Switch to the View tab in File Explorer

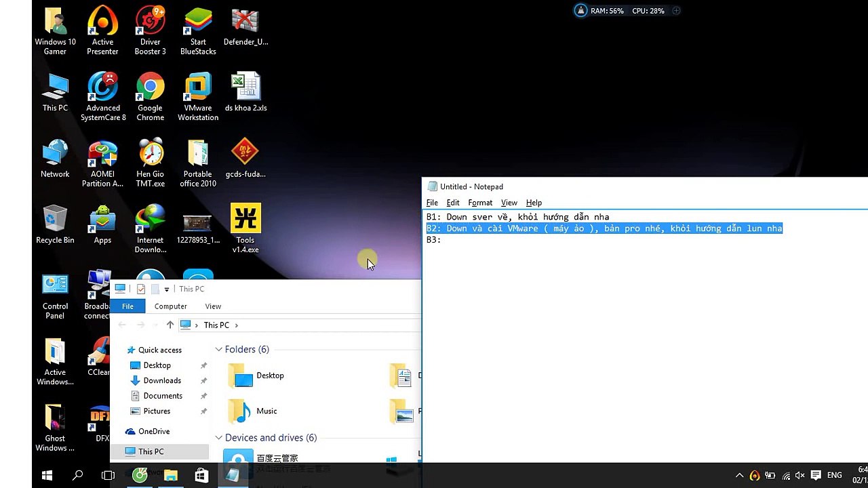pos(213,306)
